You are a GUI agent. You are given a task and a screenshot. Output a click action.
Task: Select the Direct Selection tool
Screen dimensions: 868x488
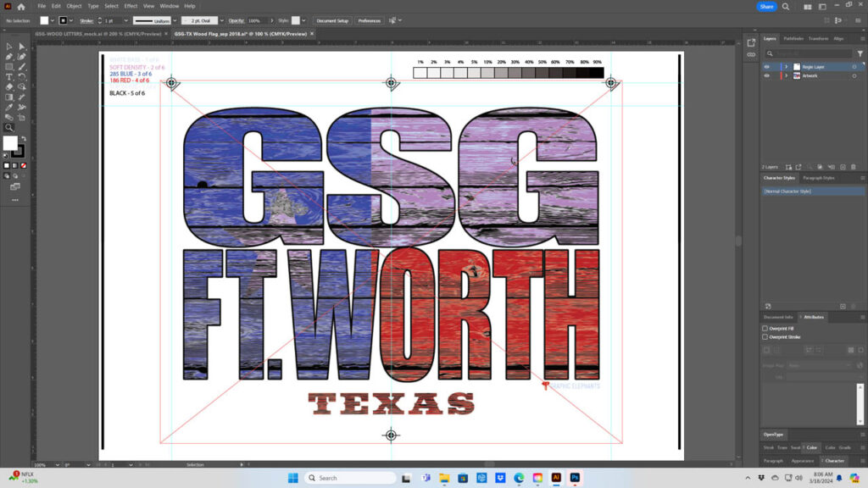tap(21, 47)
